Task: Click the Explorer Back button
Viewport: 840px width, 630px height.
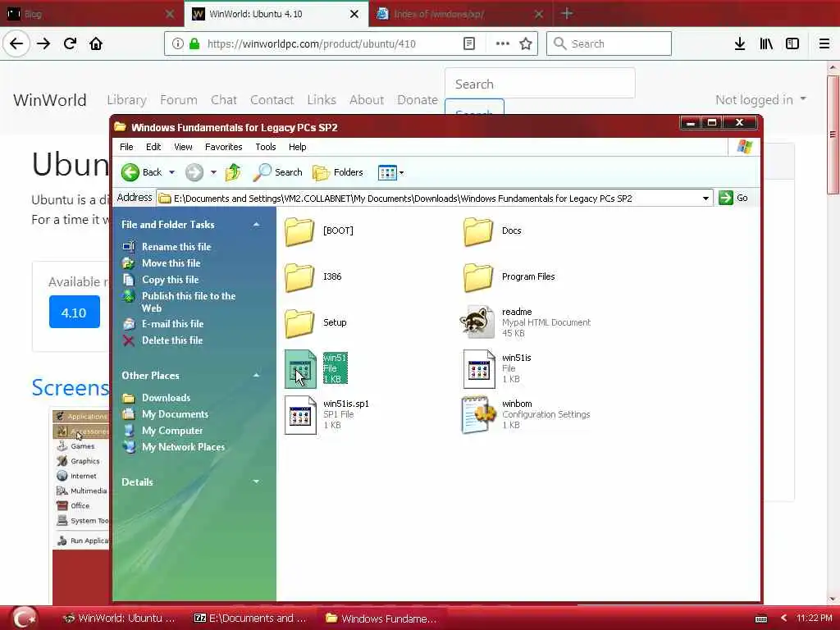Action: pyautogui.click(x=142, y=172)
